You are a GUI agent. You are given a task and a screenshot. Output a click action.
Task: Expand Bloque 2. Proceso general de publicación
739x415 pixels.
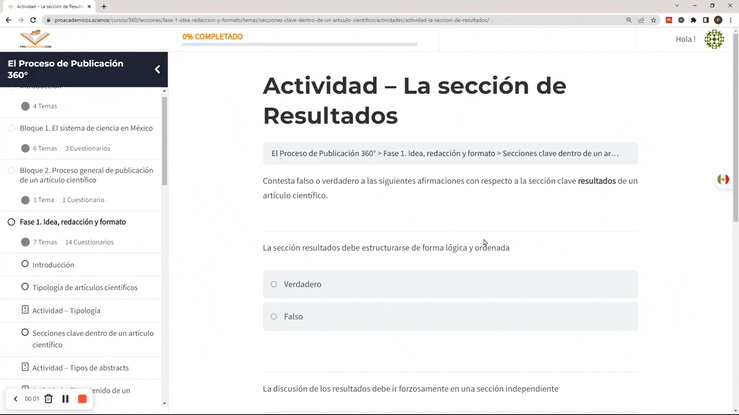(x=86, y=175)
